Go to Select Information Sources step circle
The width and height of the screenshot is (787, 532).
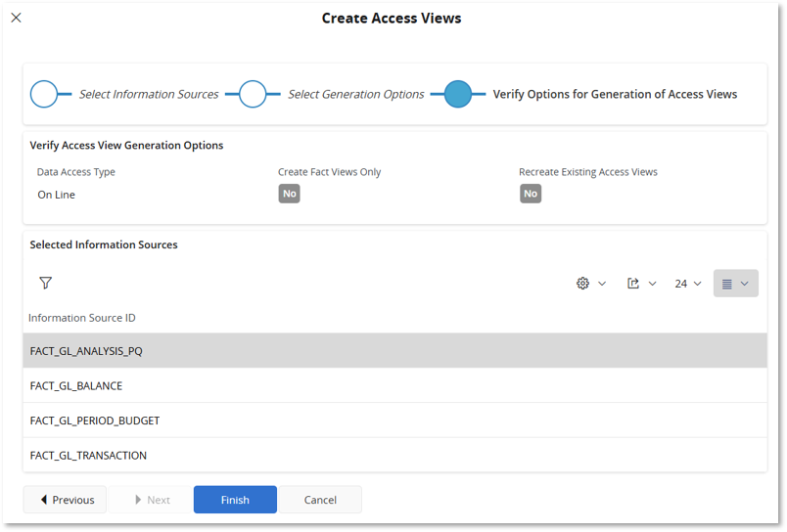pos(44,94)
